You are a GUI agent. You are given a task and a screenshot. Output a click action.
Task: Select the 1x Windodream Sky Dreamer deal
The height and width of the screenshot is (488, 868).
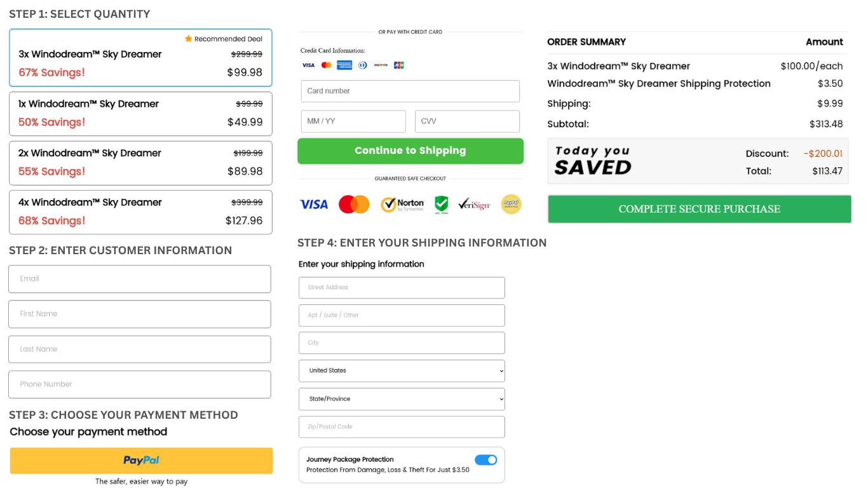tap(139, 113)
